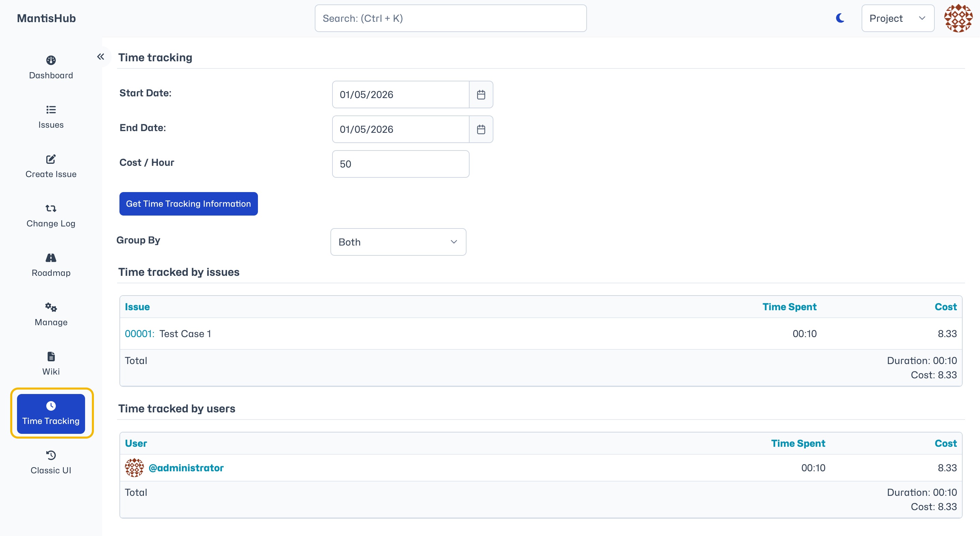Open the user avatar menu at top right
The image size is (980, 536).
tap(958, 18)
